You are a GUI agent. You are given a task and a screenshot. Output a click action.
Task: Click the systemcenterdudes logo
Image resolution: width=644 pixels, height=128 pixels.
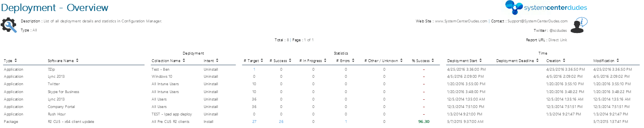tap(546, 7)
